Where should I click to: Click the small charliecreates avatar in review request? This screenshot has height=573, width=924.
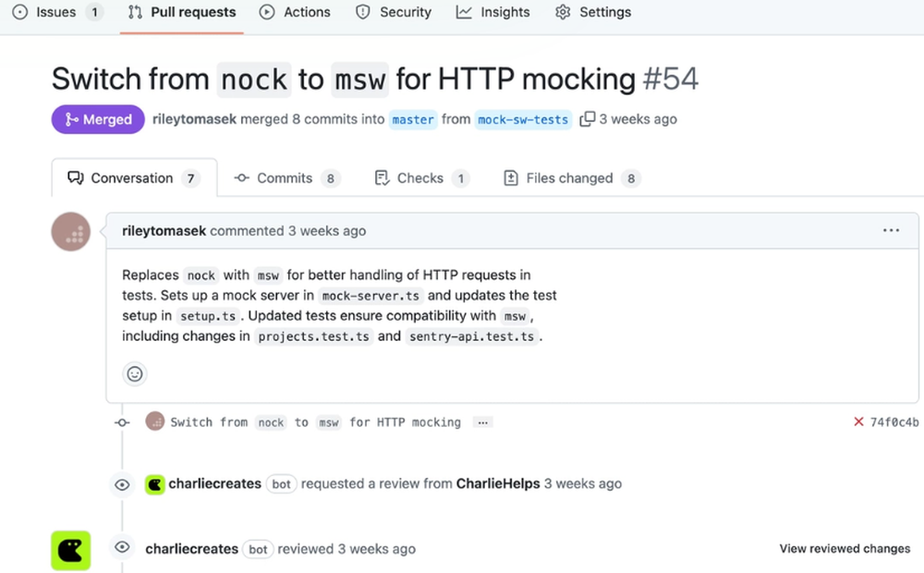(155, 483)
